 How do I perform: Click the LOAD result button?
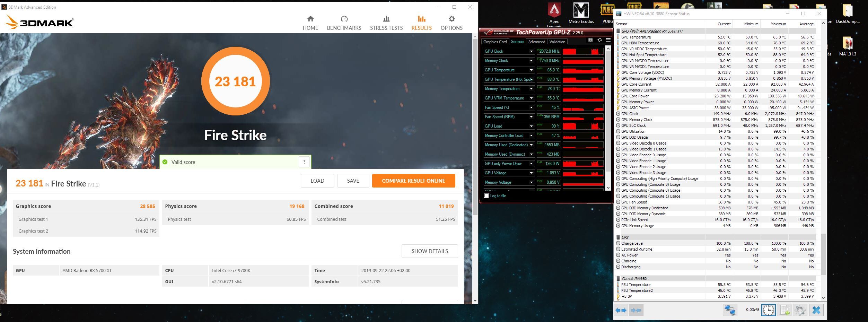(317, 181)
